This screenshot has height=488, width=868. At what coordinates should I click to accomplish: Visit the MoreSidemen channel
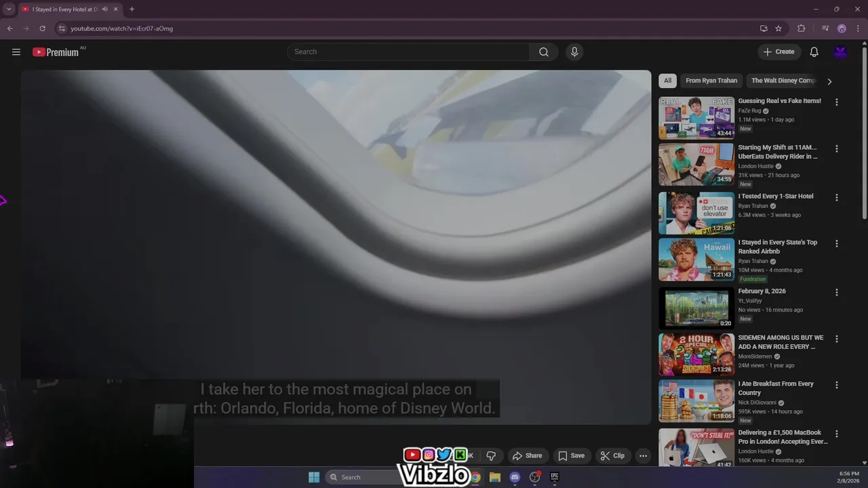755,357
